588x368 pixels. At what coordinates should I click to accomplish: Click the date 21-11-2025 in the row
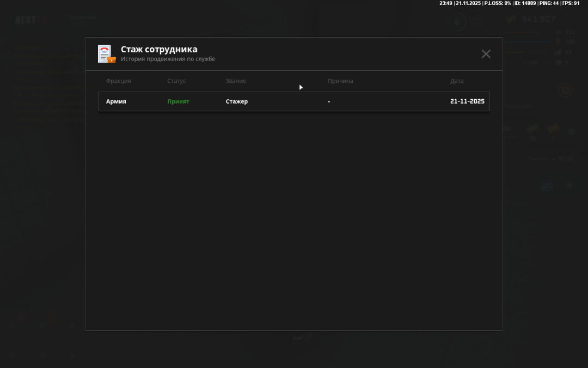pyautogui.click(x=467, y=101)
